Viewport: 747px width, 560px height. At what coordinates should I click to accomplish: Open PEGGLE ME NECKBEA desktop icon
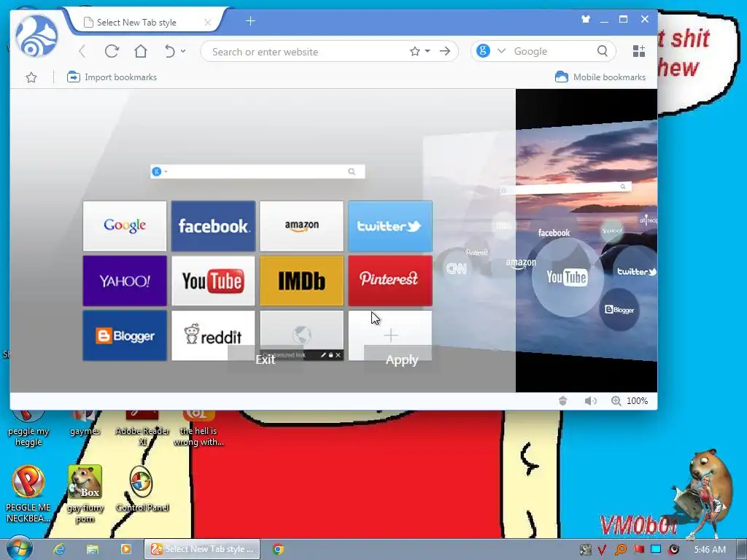[x=28, y=494]
